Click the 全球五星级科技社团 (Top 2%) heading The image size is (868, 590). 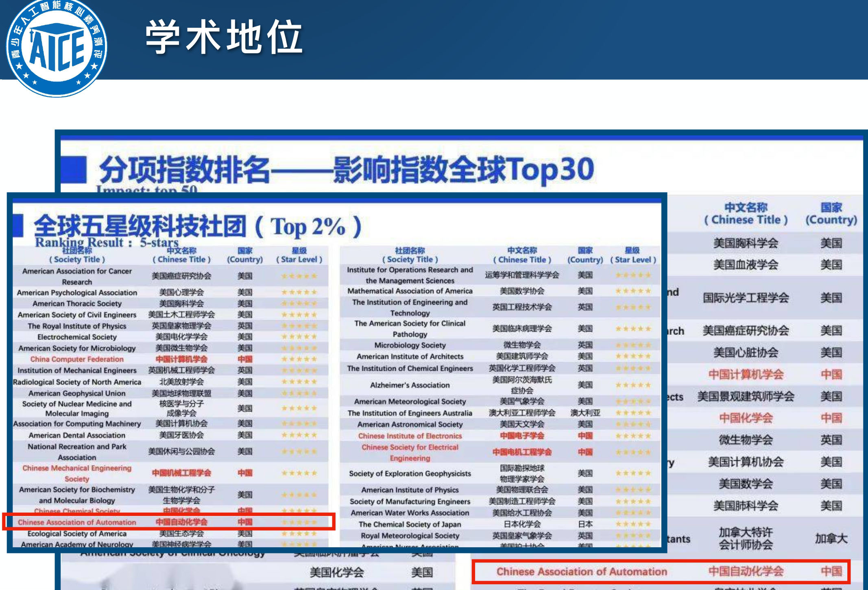198,226
